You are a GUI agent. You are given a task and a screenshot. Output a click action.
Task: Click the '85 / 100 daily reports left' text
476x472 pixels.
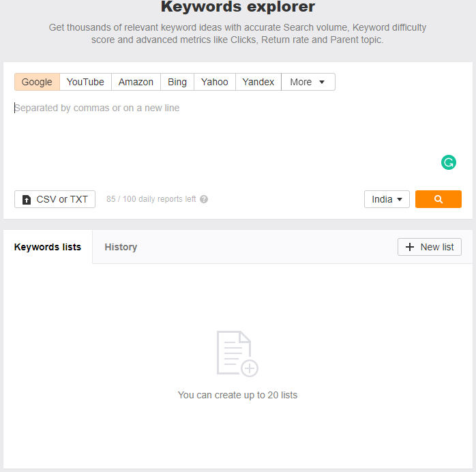(151, 199)
